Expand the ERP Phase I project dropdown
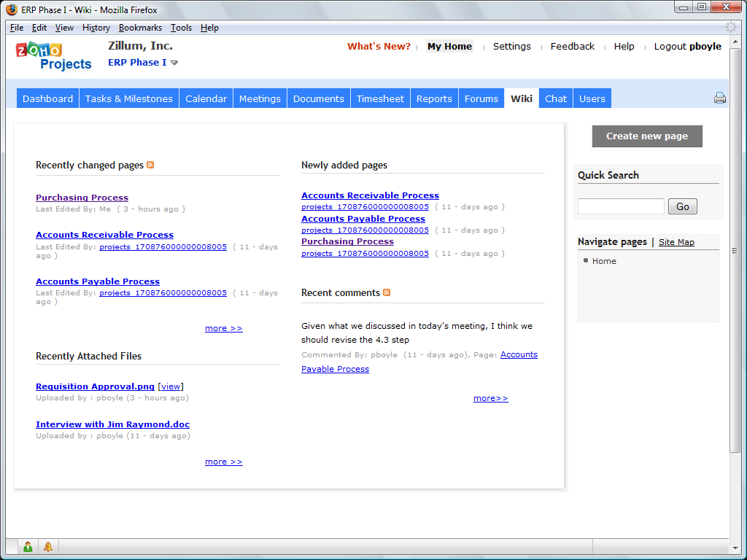 [x=174, y=63]
